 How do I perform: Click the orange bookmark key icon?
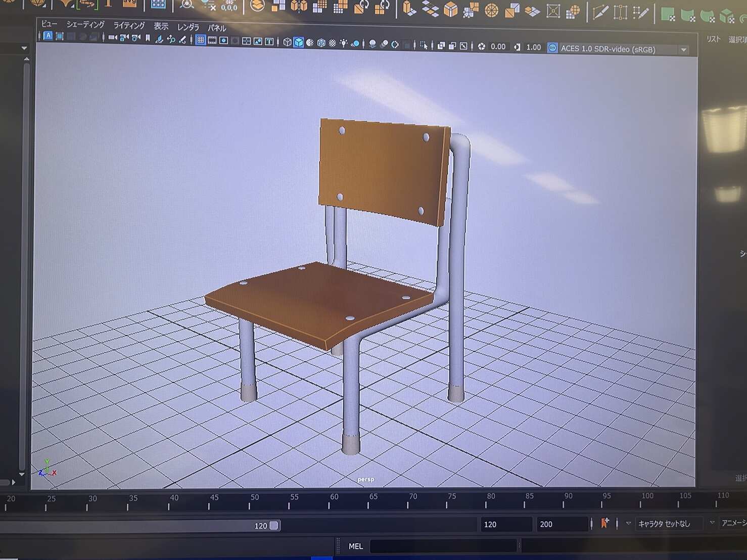click(x=604, y=523)
